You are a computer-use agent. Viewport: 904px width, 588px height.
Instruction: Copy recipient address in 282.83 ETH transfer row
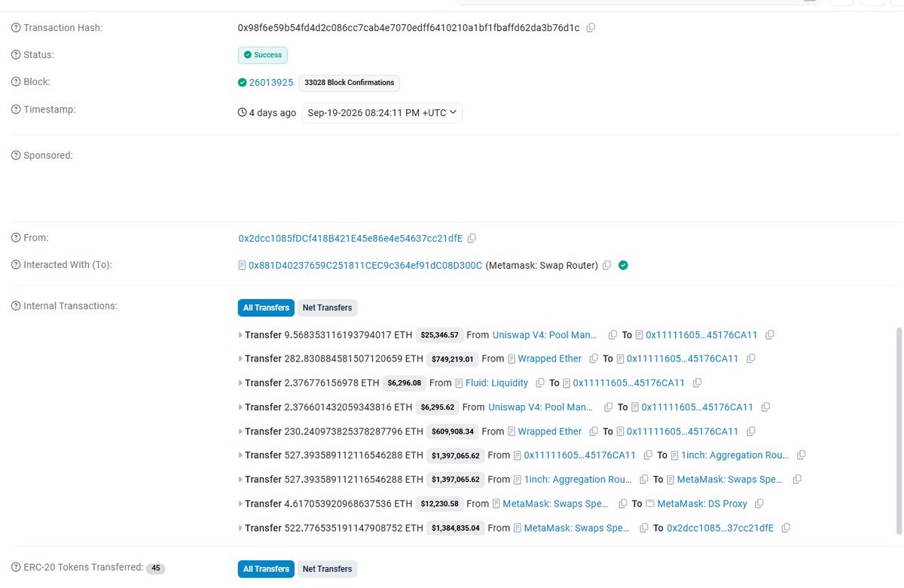(x=750, y=359)
